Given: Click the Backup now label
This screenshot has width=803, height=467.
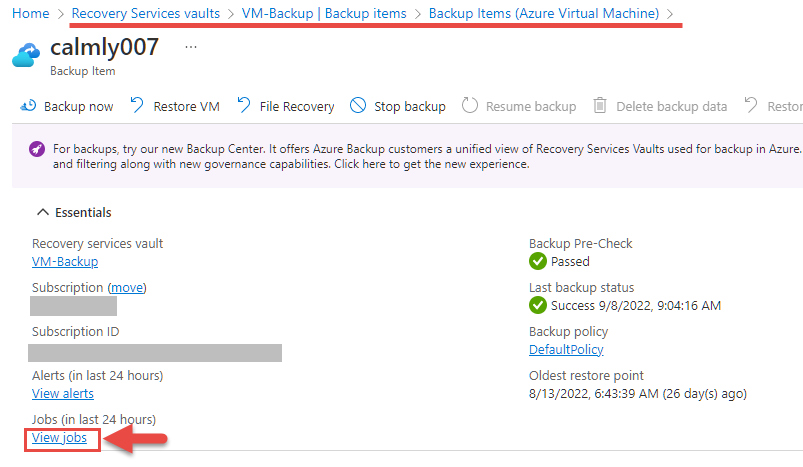Looking at the screenshot, I should 78,107.
